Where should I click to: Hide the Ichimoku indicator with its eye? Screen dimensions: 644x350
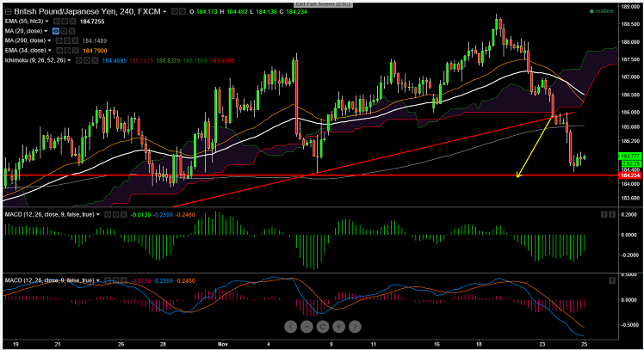[x=79, y=60]
